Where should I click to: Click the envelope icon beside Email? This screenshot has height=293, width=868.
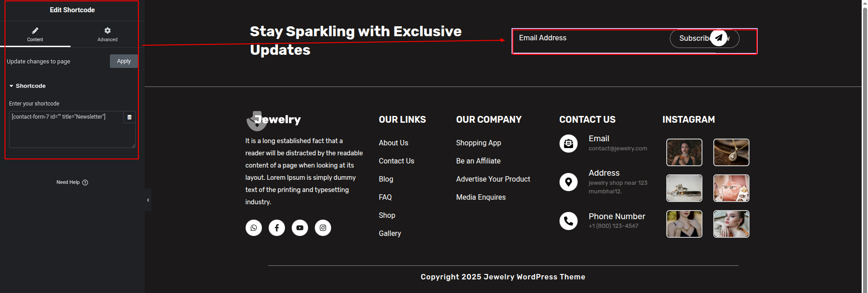tap(569, 144)
